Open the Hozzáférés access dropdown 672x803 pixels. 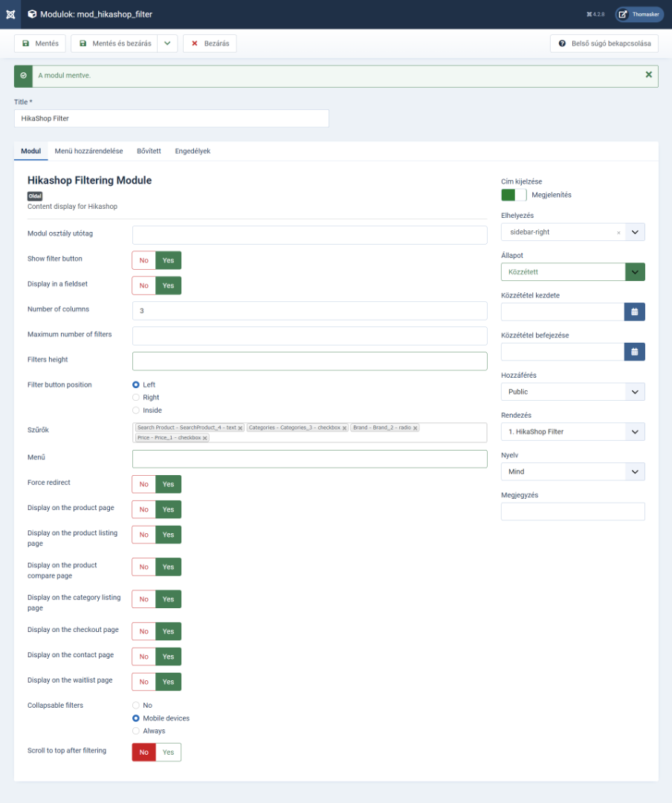coord(572,392)
